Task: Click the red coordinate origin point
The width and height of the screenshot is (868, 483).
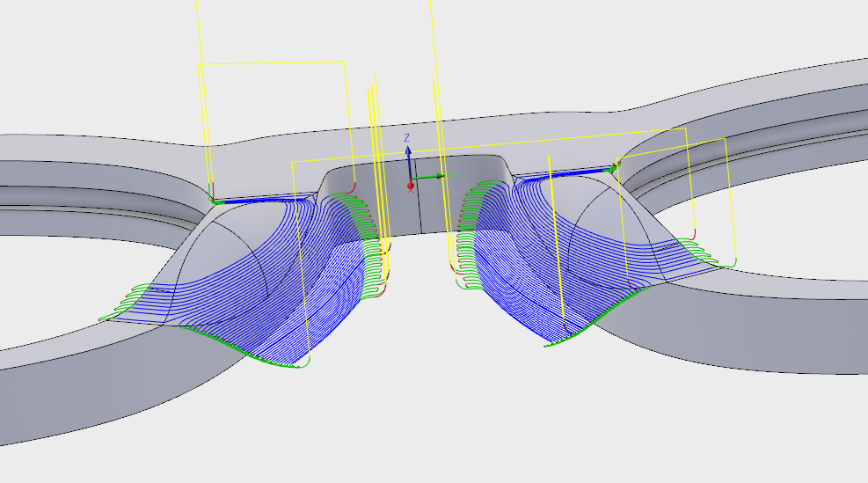Action: (x=410, y=186)
